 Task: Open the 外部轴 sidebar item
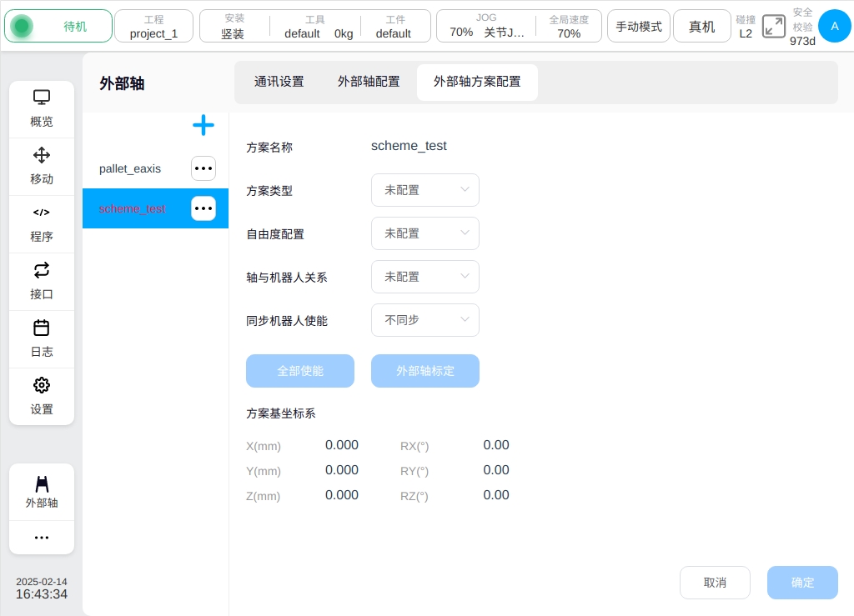point(42,492)
